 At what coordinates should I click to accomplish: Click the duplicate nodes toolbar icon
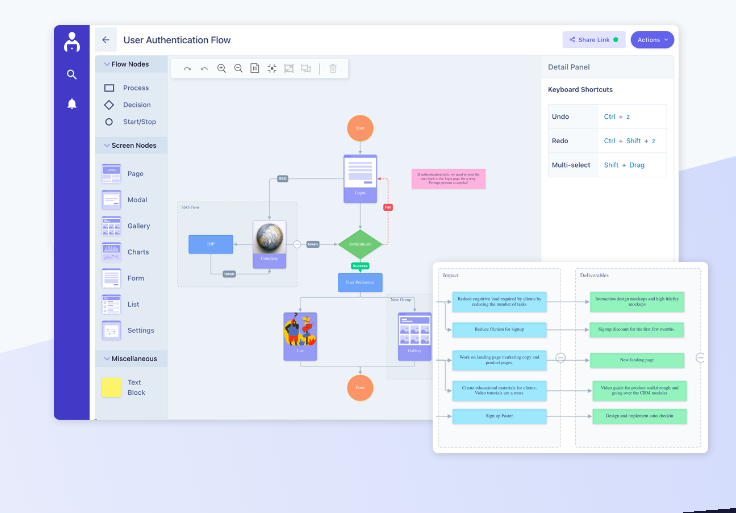pos(306,69)
